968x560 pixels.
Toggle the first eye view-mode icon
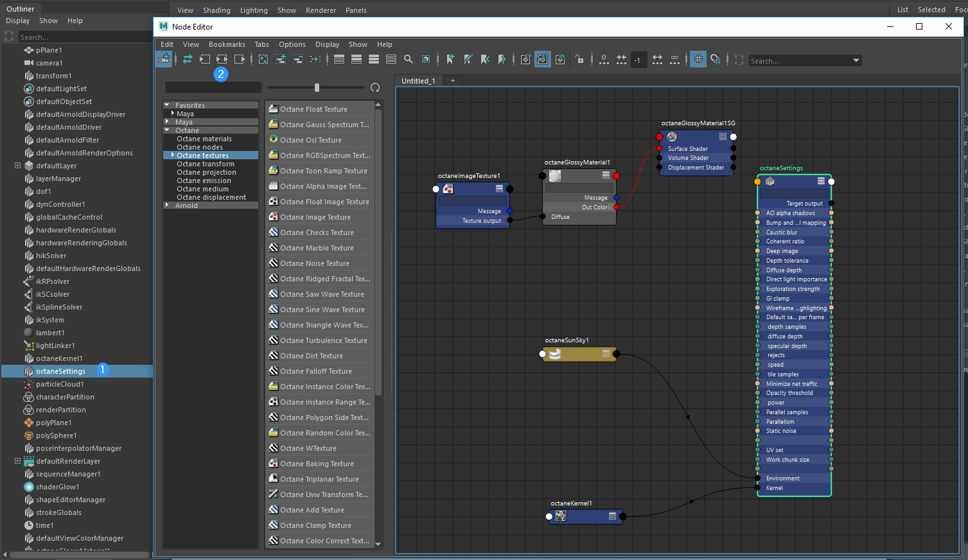click(525, 60)
